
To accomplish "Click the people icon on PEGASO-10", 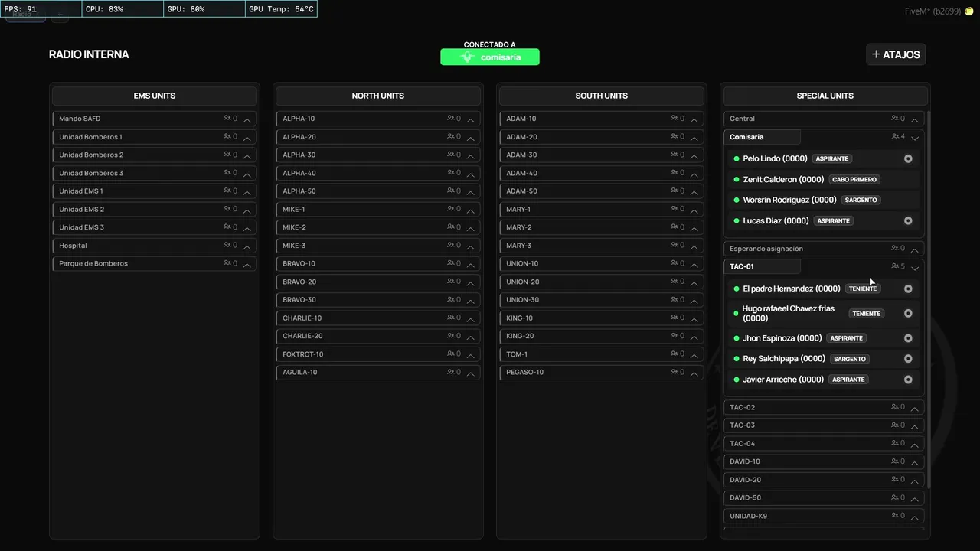I will pos(675,372).
